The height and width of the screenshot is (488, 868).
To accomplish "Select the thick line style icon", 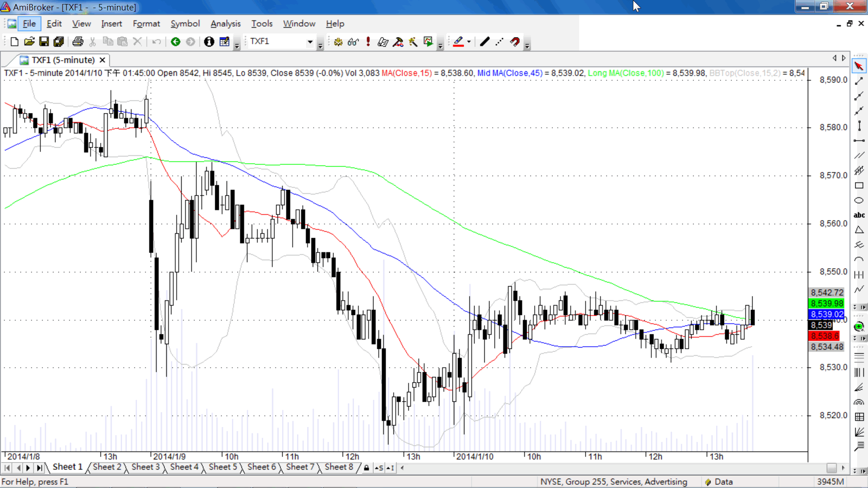I will (485, 42).
